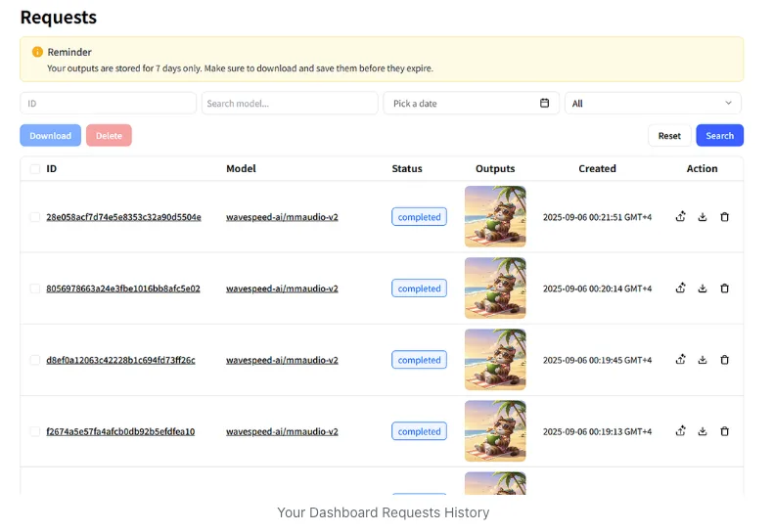
Task: Click the blue Download button
Action: (x=50, y=136)
